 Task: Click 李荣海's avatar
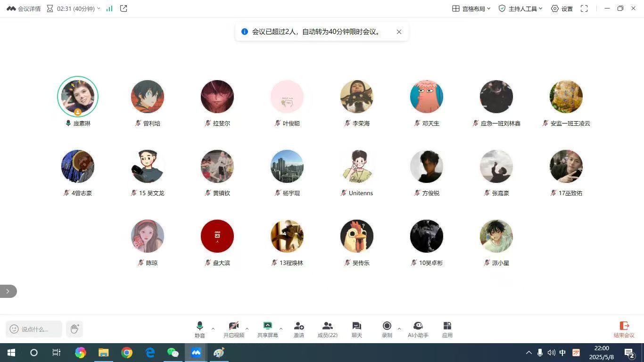[357, 97]
